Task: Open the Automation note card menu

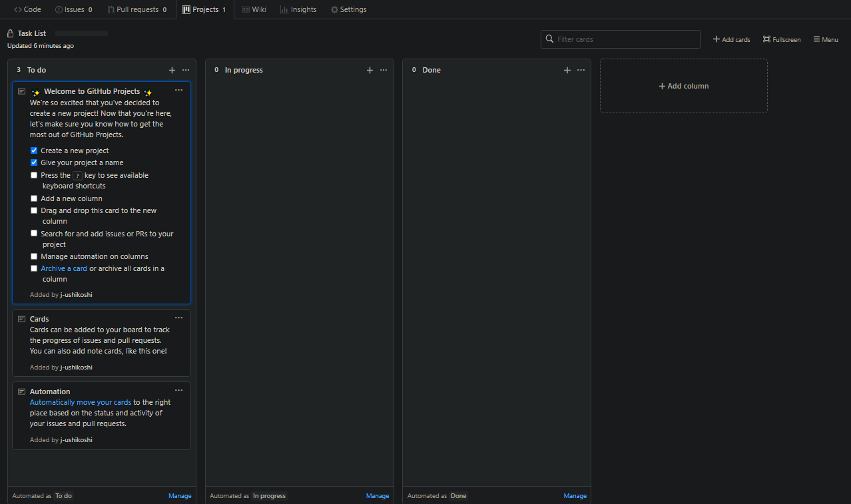Action: click(178, 391)
